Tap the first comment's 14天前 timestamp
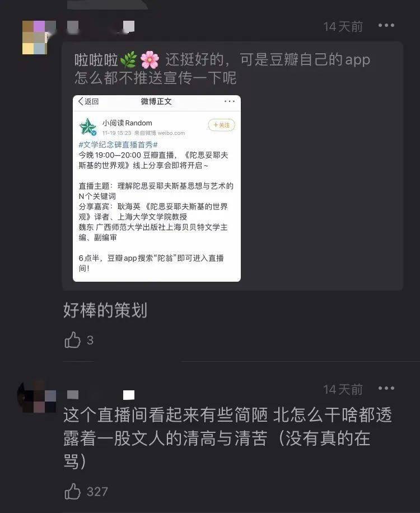Image resolution: width=420 pixels, height=513 pixels. point(343,26)
